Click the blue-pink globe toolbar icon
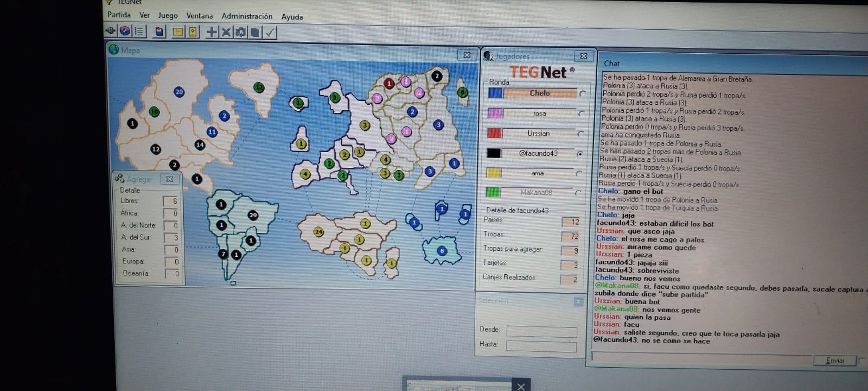868x391 pixels. 125,31
